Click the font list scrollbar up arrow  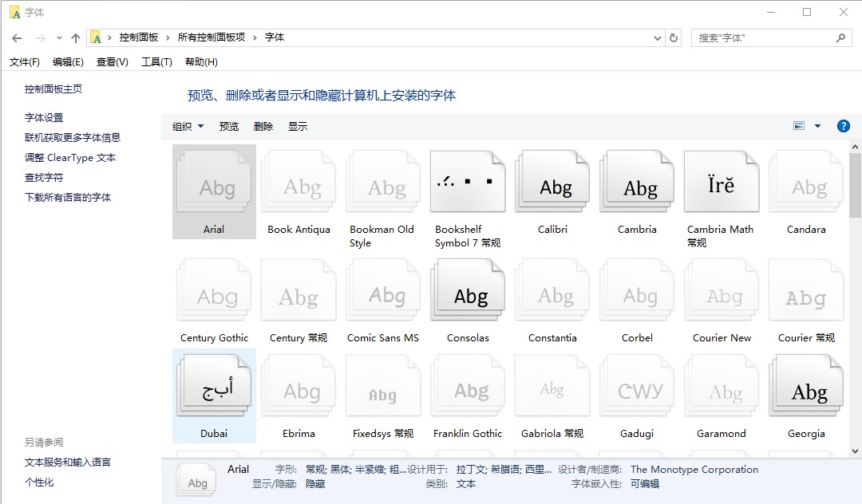coord(855,148)
